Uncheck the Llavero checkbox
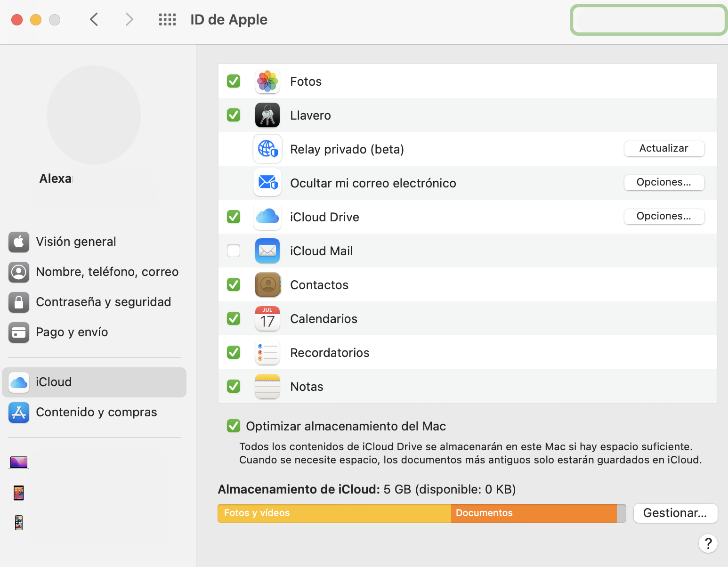 234,115
